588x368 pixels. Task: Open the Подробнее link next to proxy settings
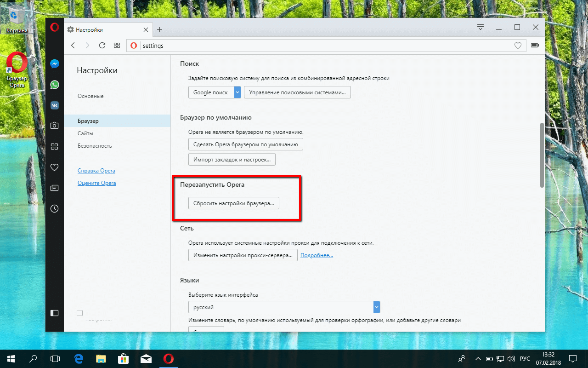coord(317,255)
